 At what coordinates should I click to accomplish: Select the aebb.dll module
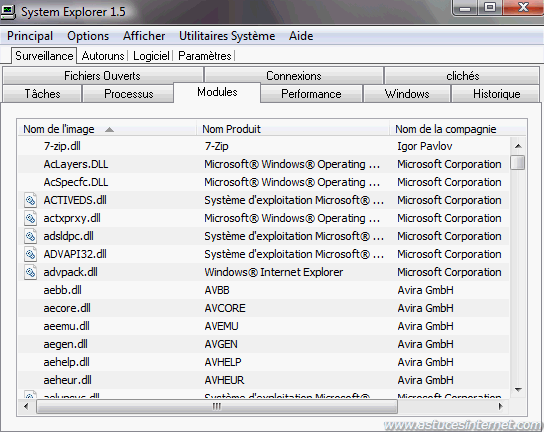pos(62,290)
